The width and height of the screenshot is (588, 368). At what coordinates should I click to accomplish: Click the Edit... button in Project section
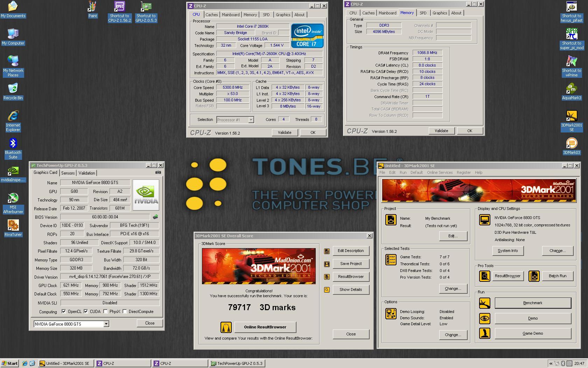453,236
